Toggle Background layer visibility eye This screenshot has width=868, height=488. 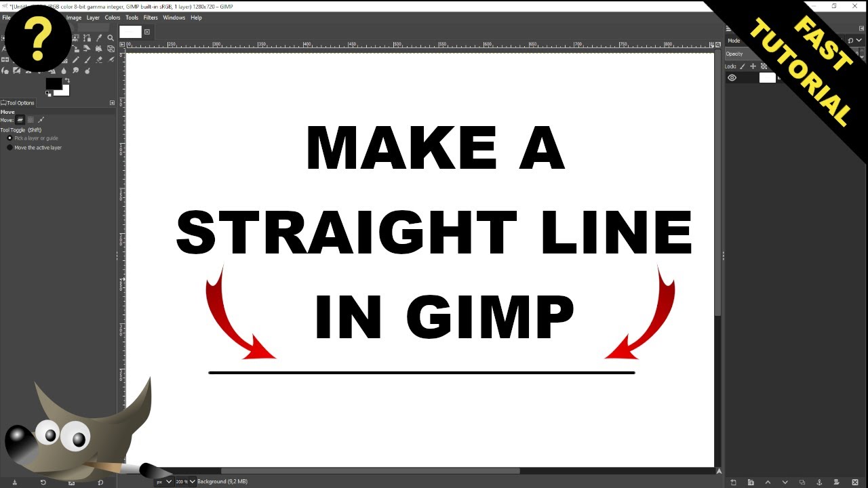[732, 78]
